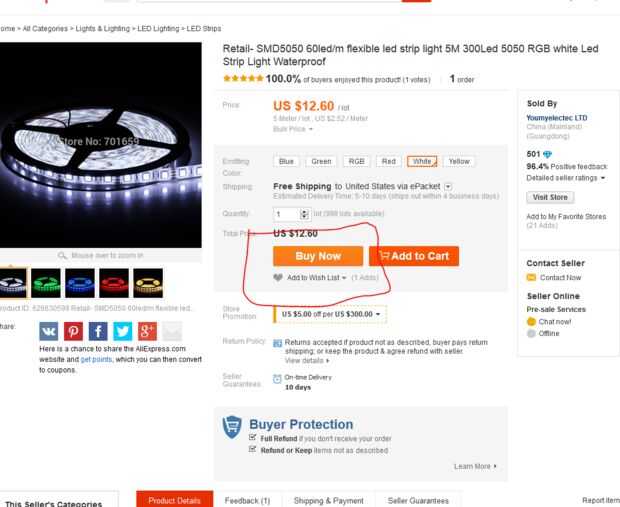Viewport: 620px width, 507px height.
Task: Expand Detailed seller ratings
Action: point(564,177)
